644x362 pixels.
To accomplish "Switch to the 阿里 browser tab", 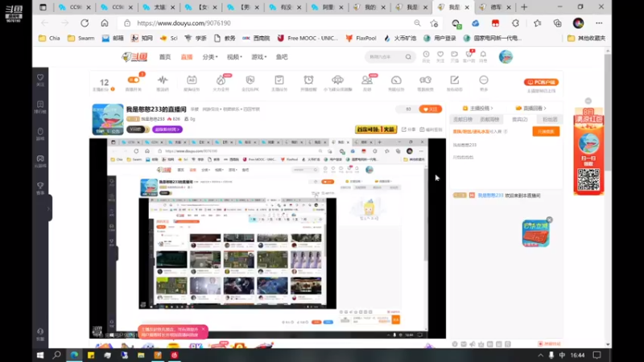I will [328, 7].
